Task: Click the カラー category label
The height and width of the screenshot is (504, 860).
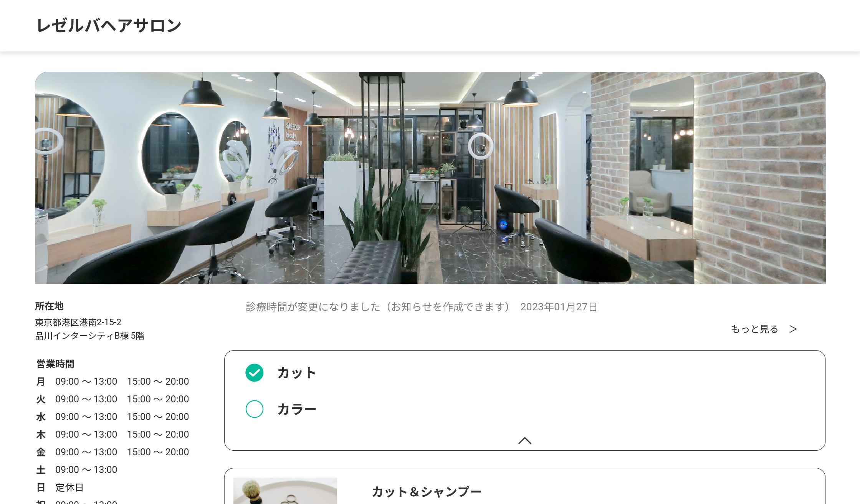Action: pyautogui.click(x=297, y=409)
